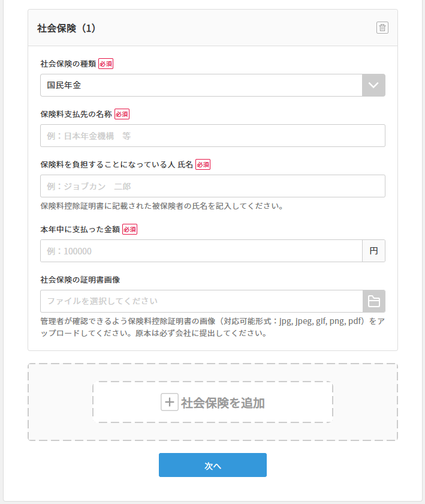Click the dropdown chevron showing 国民年金
Viewport: 425px width, 504px height.
pyautogui.click(x=373, y=85)
